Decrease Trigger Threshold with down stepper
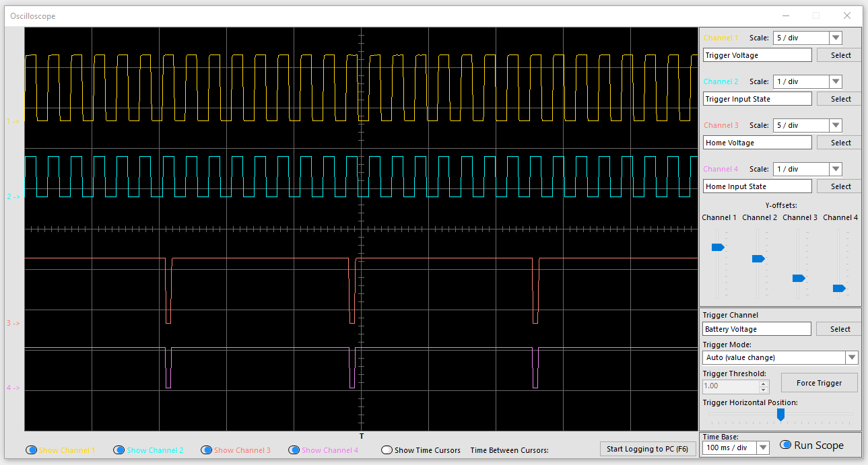868x465 pixels. (764, 390)
